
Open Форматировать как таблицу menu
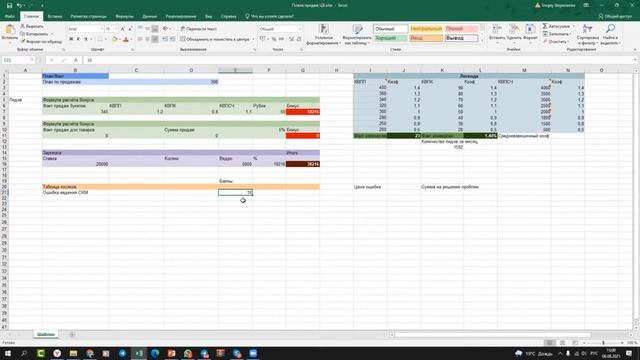point(357,34)
